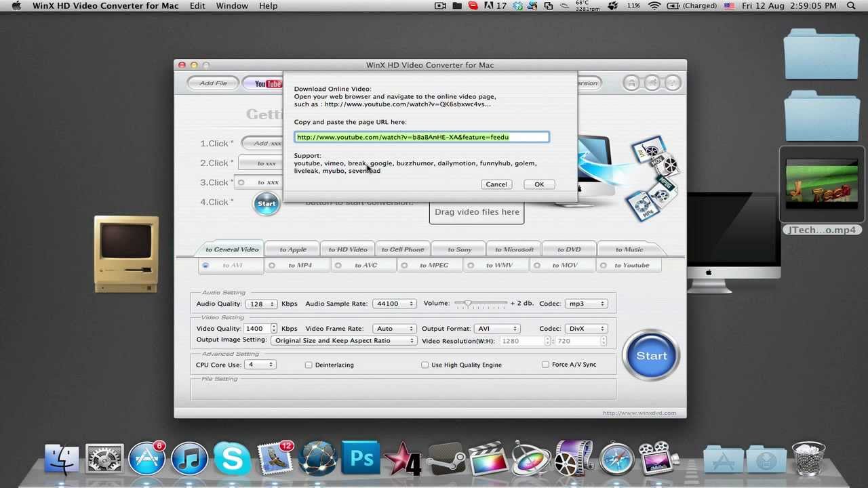The height and width of the screenshot is (488, 868).
Task: Open the Mail stamp icon with badge 12
Action: [275, 459]
